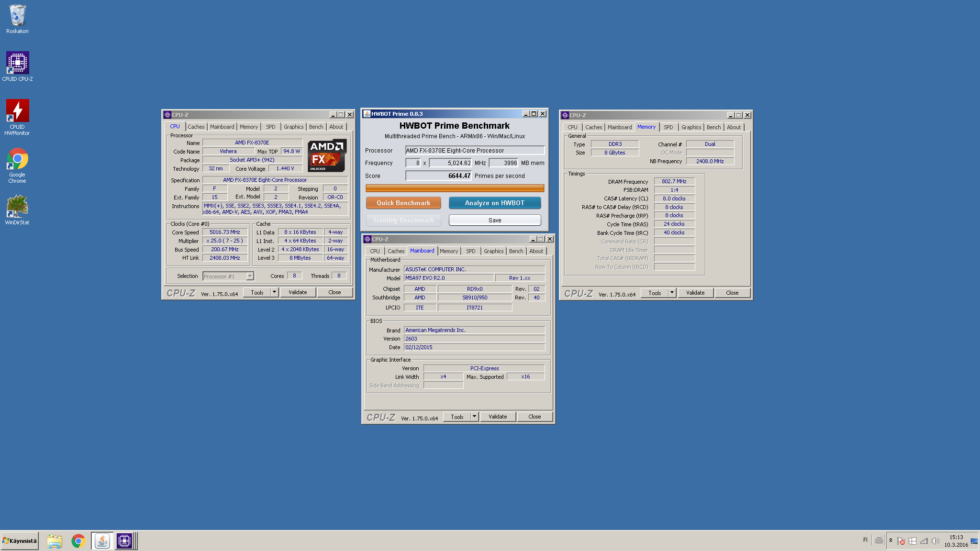This screenshot has height=551, width=980.
Task: Click Validate in middle CPU-Z window
Action: tap(498, 417)
